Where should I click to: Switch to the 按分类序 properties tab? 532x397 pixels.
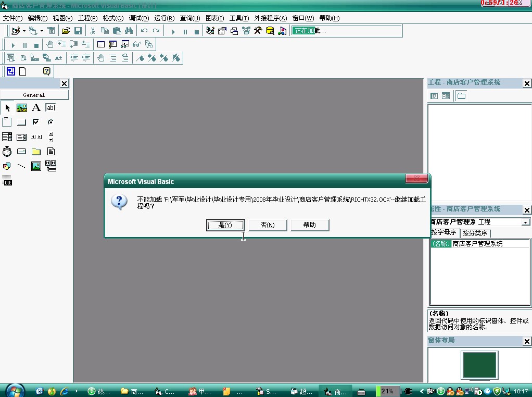tap(475, 233)
